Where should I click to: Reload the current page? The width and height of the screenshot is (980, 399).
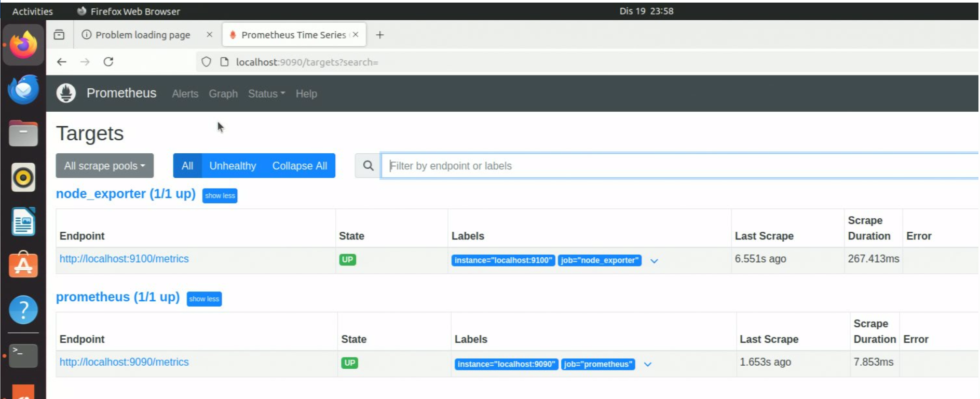pyautogui.click(x=108, y=62)
